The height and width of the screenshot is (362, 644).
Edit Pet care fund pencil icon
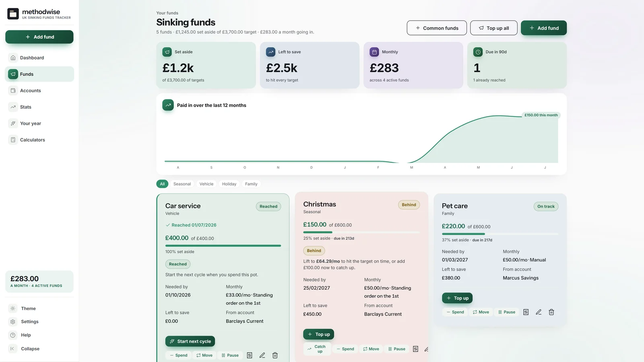coord(539,312)
